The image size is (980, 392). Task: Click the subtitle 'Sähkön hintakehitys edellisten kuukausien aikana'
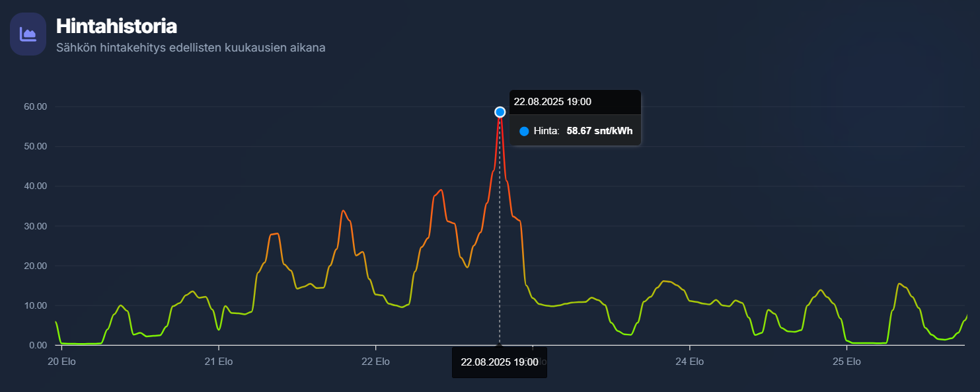click(191, 48)
